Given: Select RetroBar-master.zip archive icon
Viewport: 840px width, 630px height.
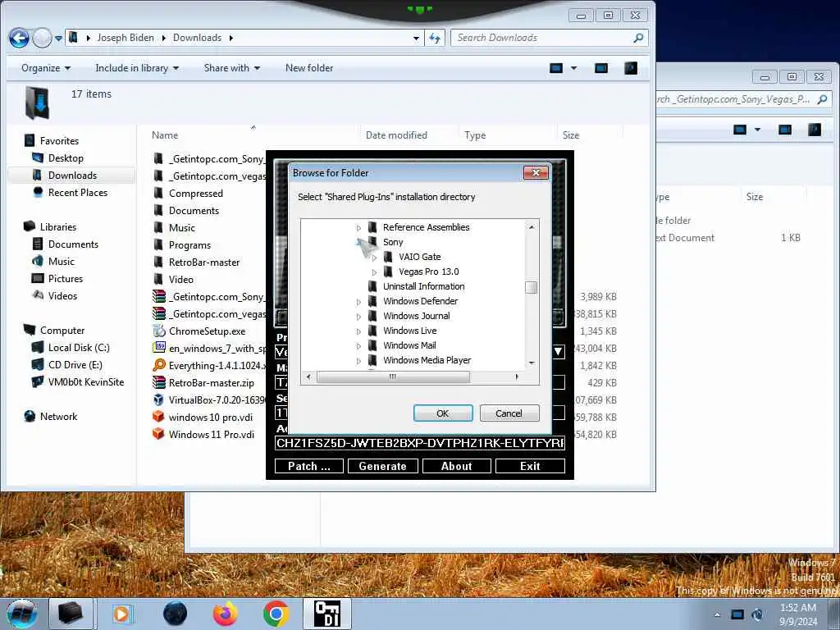Looking at the screenshot, I should coord(159,382).
